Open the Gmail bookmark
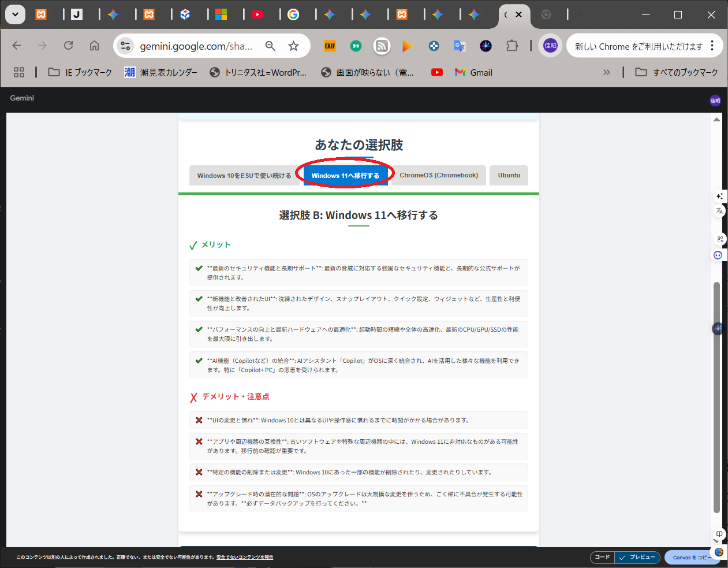The image size is (728, 568). pyautogui.click(x=473, y=72)
